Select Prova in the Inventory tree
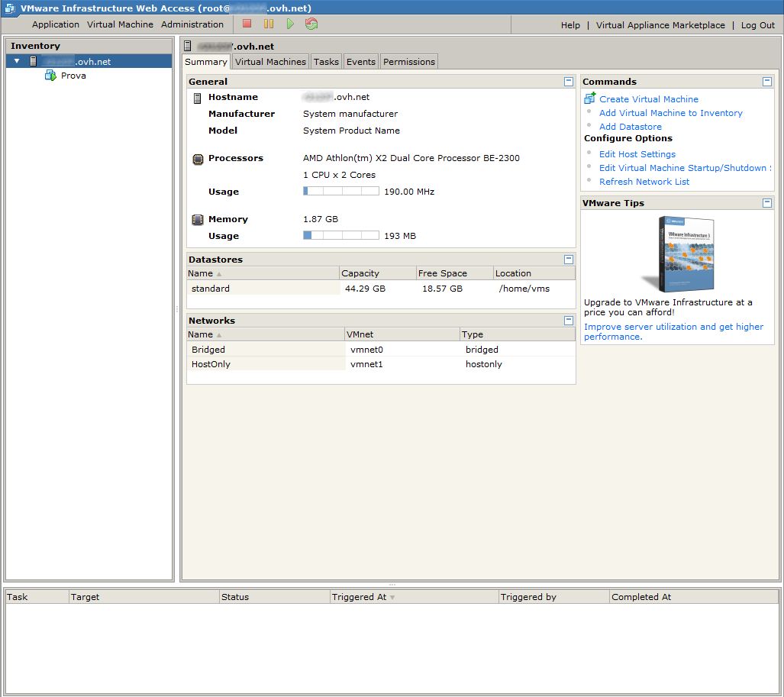 73,76
